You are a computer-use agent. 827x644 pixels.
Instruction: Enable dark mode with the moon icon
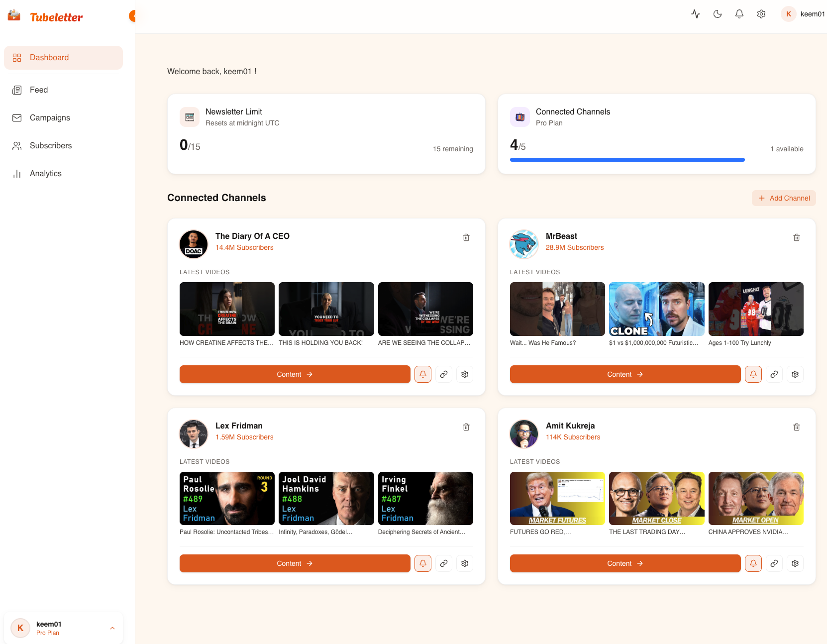point(717,14)
